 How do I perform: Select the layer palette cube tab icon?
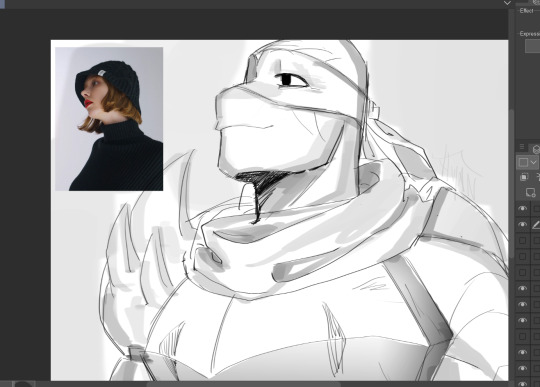pos(536,149)
